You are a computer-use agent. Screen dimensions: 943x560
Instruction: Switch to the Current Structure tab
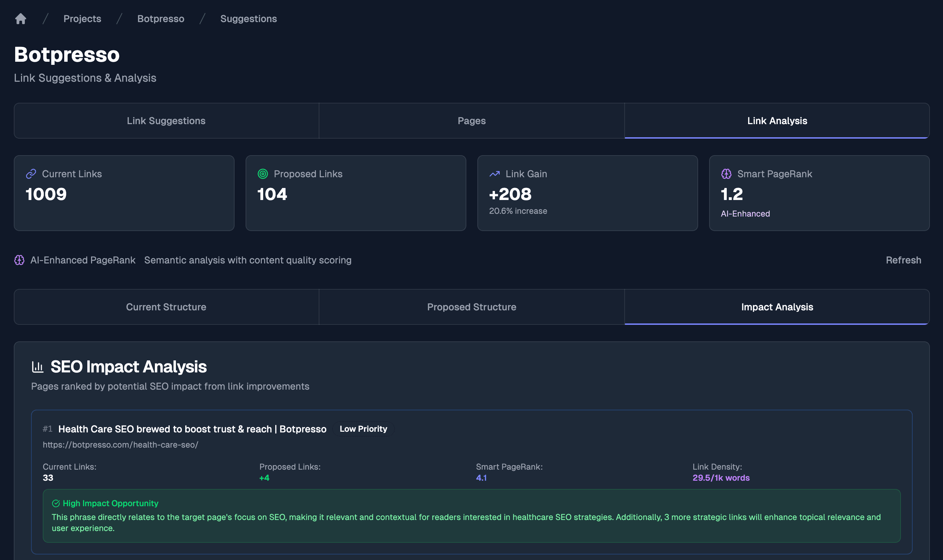(166, 307)
